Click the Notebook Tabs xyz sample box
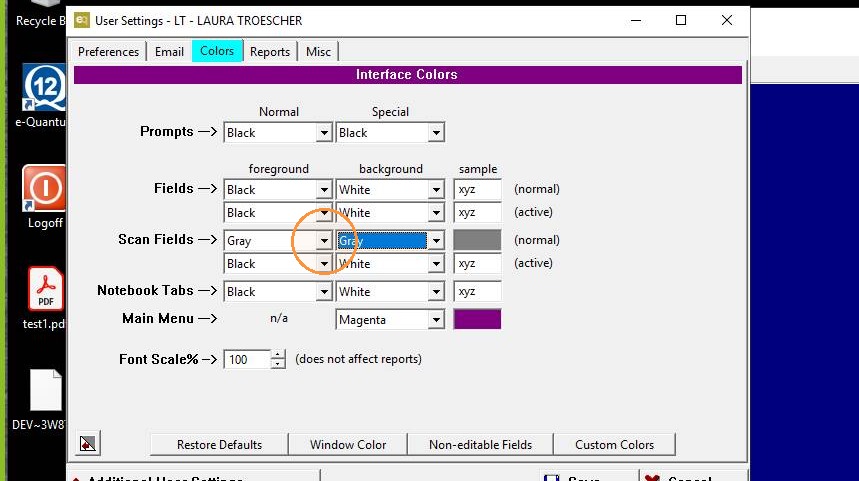Viewport: 859px width, 481px height. [477, 291]
